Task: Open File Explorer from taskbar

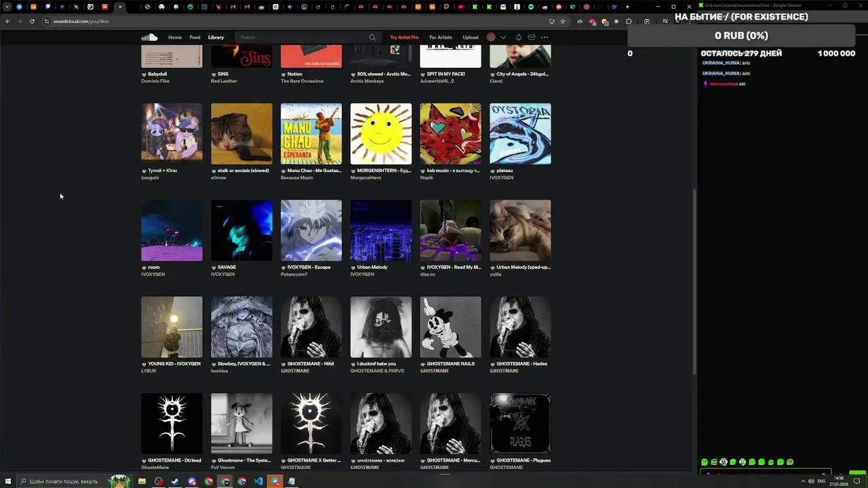Action: coord(142,481)
